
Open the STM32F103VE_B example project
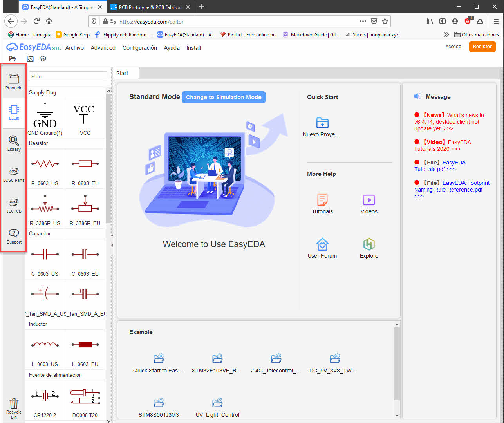217,363
